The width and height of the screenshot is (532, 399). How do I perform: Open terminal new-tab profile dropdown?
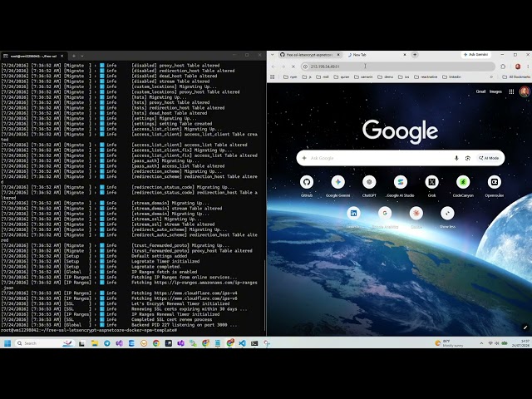click(x=82, y=56)
